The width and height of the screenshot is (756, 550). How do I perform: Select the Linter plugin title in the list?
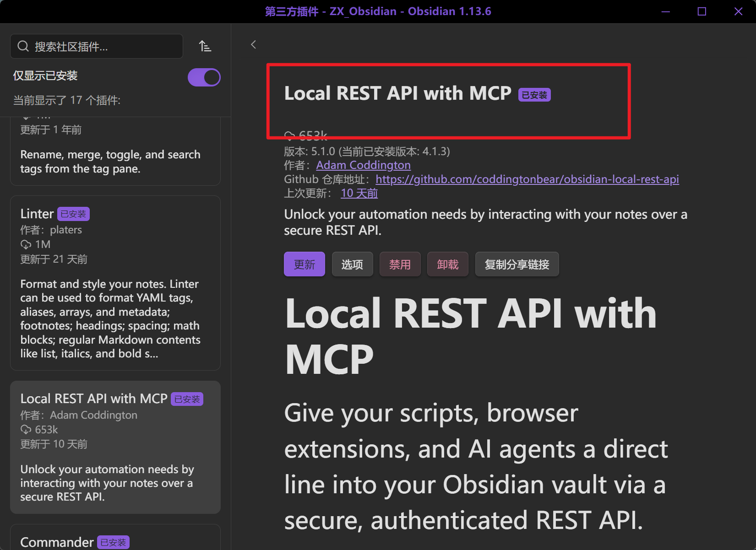[x=37, y=214]
